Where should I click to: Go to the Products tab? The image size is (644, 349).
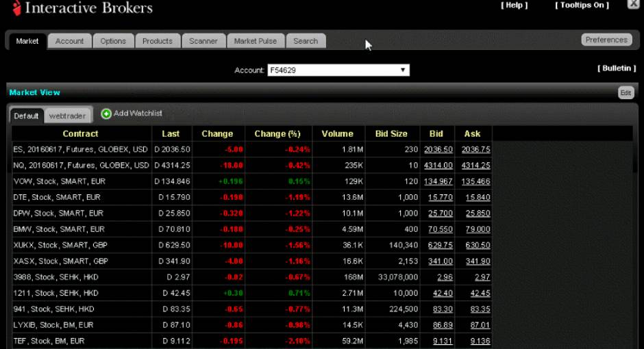[158, 41]
